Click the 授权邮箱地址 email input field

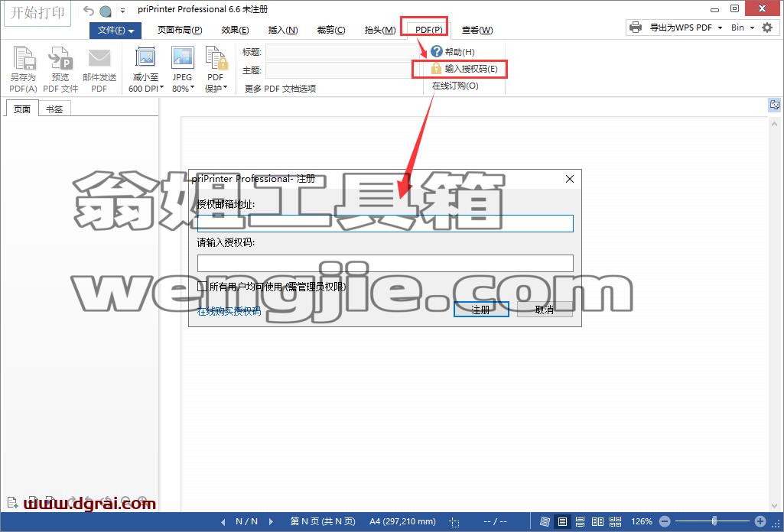(x=385, y=223)
